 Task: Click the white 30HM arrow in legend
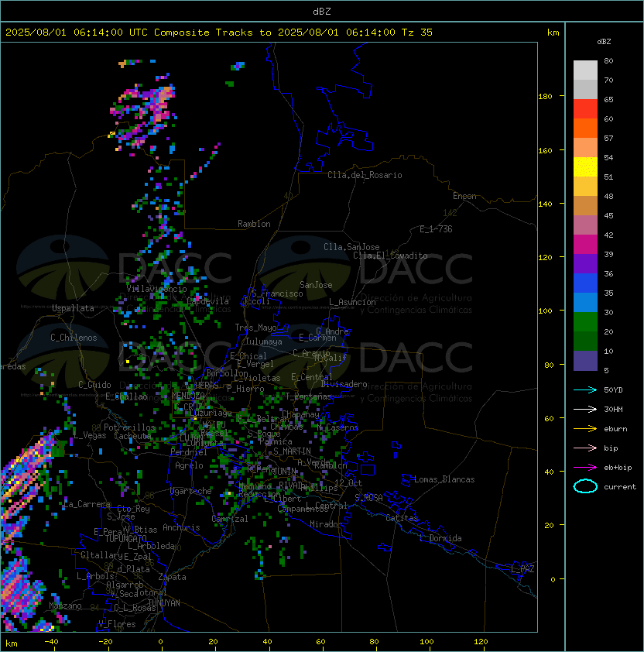[585, 409]
